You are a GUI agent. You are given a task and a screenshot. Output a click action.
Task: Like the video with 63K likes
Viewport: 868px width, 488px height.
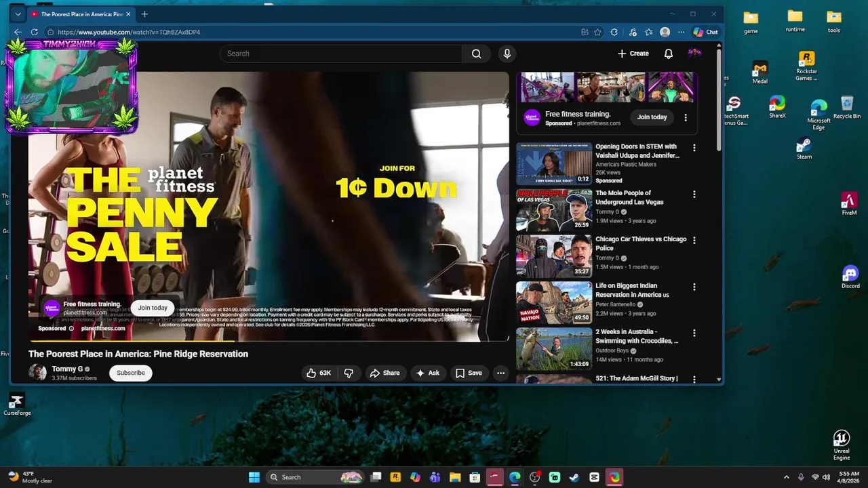pyautogui.click(x=319, y=373)
